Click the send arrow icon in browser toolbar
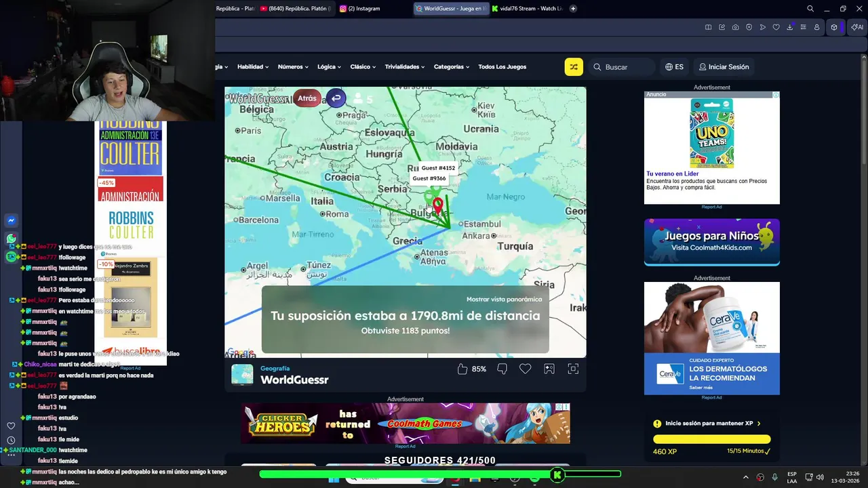Viewport: 868px width, 488px height. 763,27
